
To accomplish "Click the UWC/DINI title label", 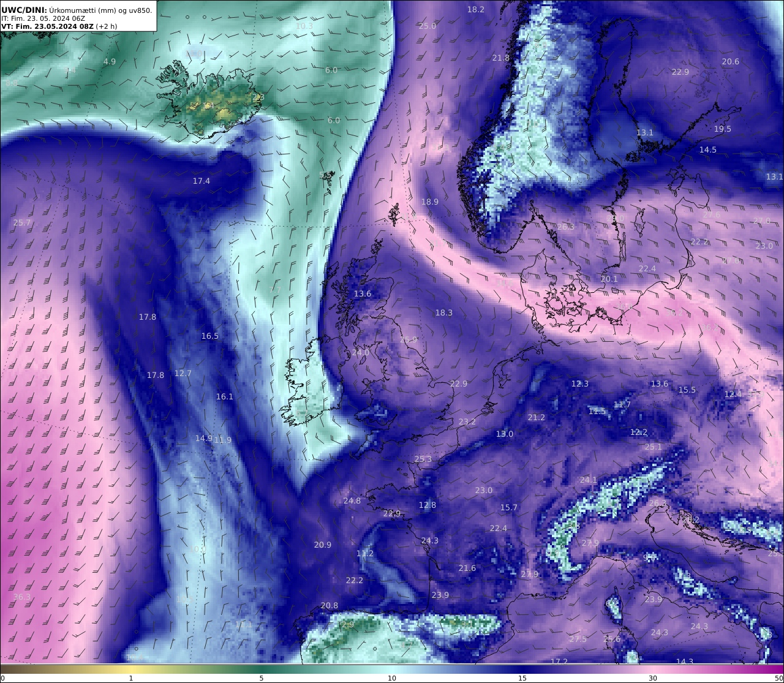I will pyautogui.click(x=24, y=10).
